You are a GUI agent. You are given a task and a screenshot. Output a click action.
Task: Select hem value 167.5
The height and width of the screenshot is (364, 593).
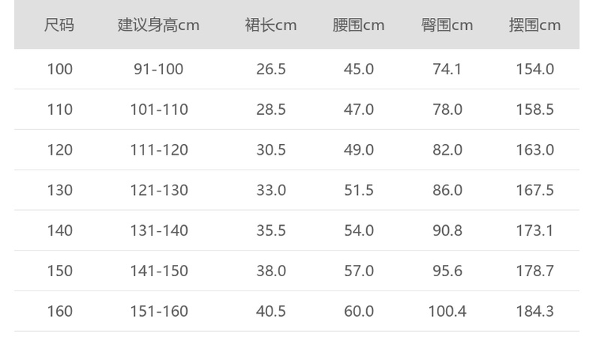tap(534, 191)
